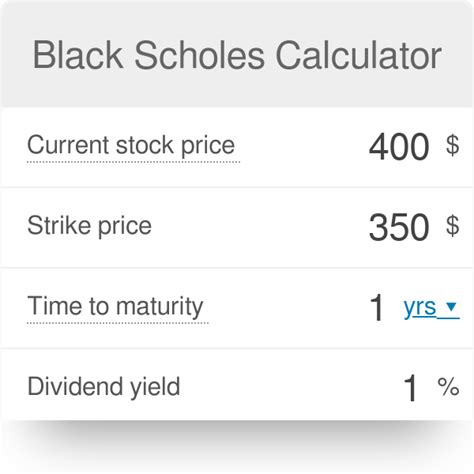474x474 pixels.
Task: Select the Dividend yield label
Action: click(x=104, y=387)
